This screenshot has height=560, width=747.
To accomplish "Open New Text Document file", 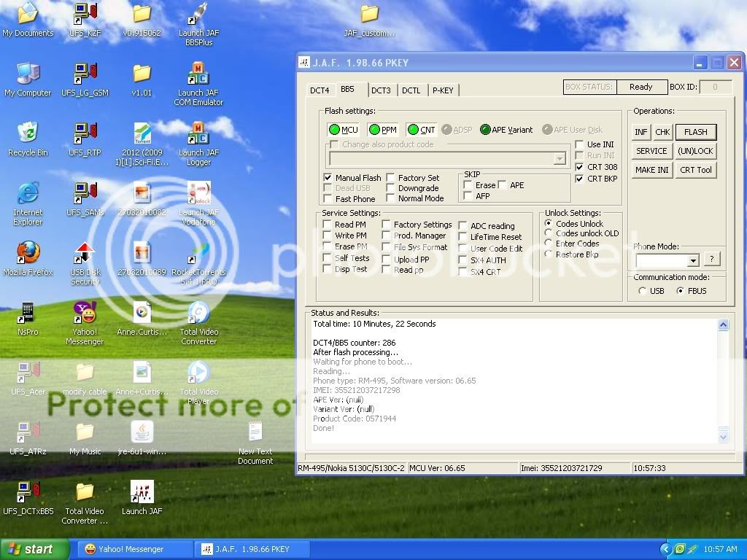I will tap(255, 443).
